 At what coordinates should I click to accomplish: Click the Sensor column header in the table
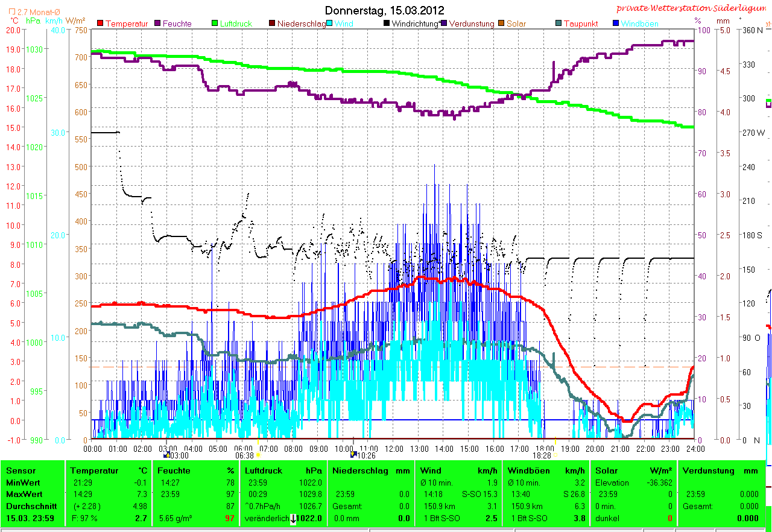[x=21, y=470]
